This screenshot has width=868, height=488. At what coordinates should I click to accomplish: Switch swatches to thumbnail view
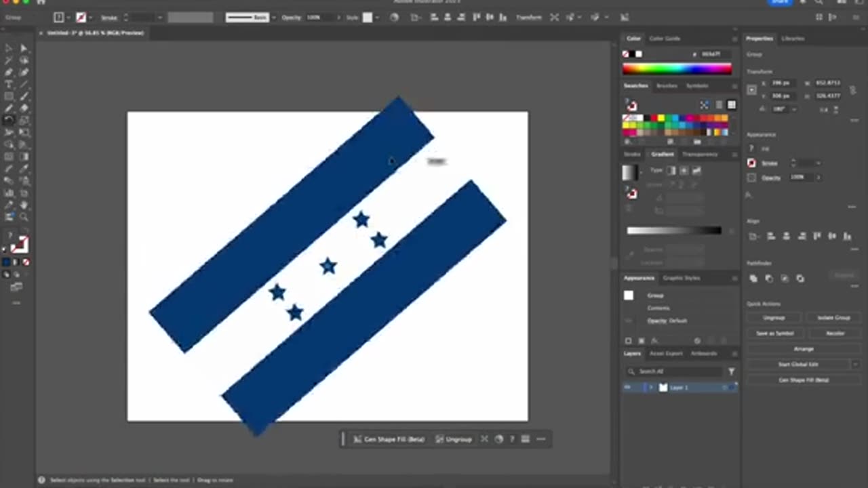coord(732,105)
